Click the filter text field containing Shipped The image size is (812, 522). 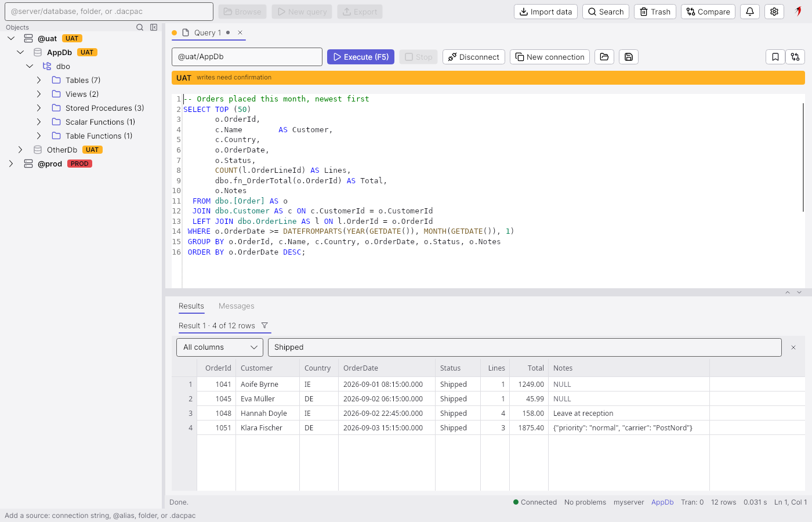(525, 347)
